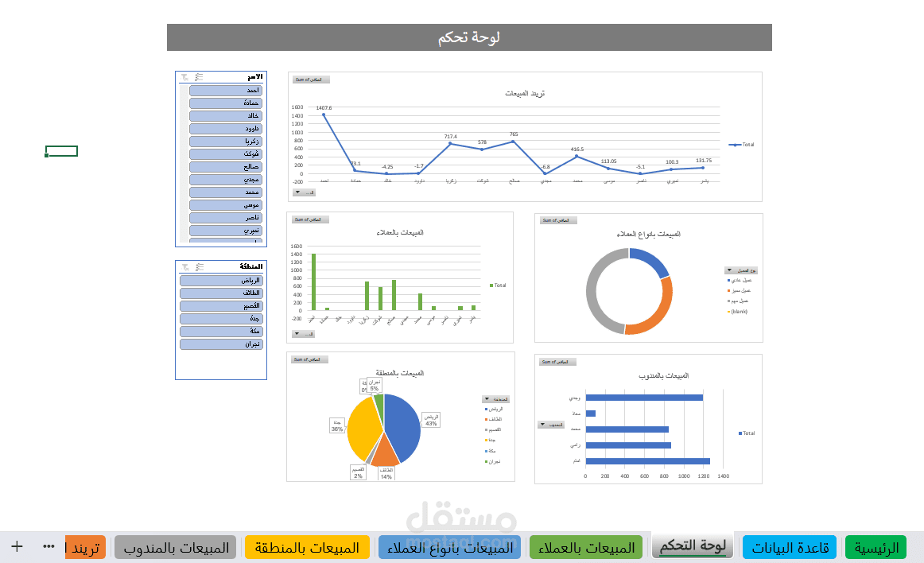Click the 765 data label on trend chart
The image size is (924, 563).
(514, 134)
